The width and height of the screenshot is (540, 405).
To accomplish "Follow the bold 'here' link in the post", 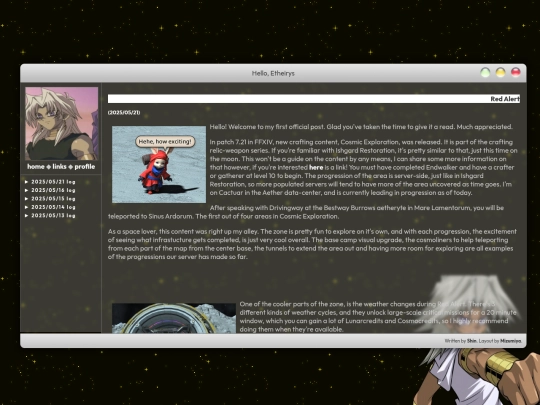I will 316,167.
